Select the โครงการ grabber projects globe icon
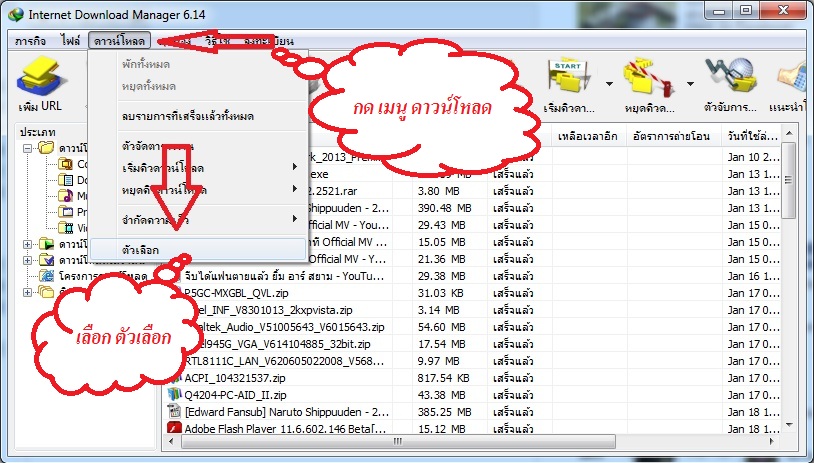Screen dimensions: 814x463 click(46, 276)
